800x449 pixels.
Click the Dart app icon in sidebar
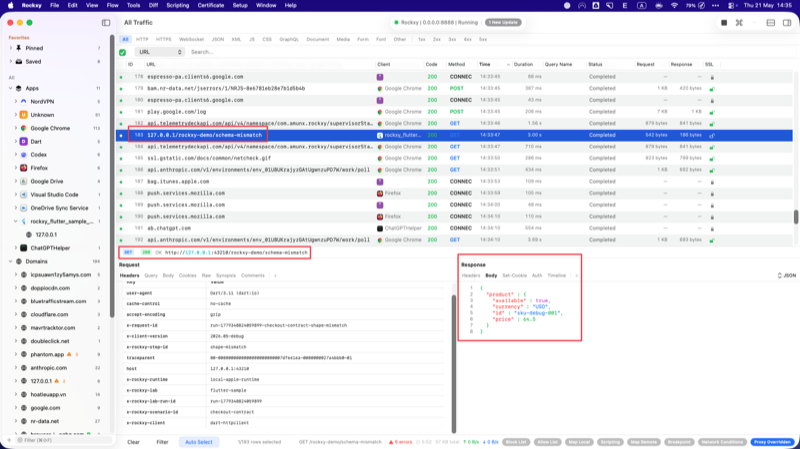(x=23, y=141)
